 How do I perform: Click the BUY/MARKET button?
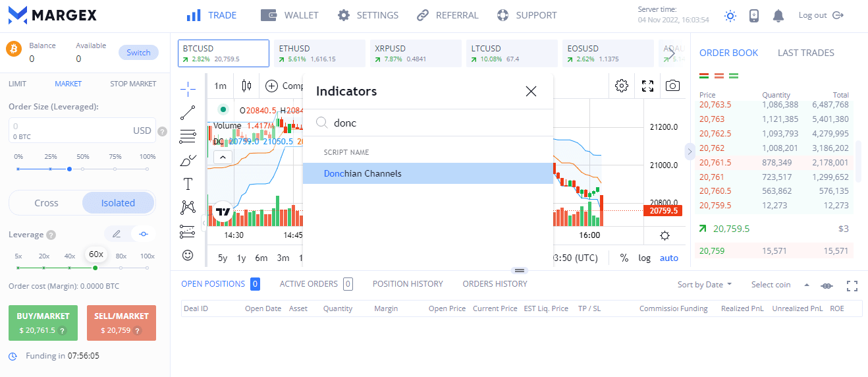point(43,323)
